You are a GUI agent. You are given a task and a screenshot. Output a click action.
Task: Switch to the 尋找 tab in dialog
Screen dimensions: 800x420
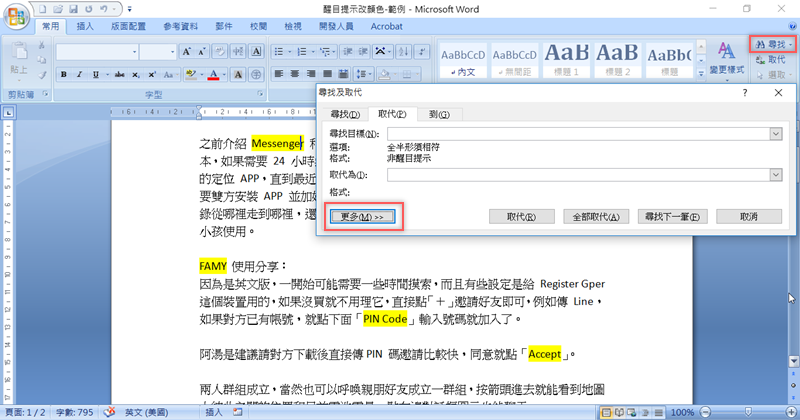[x=345, y=114]
